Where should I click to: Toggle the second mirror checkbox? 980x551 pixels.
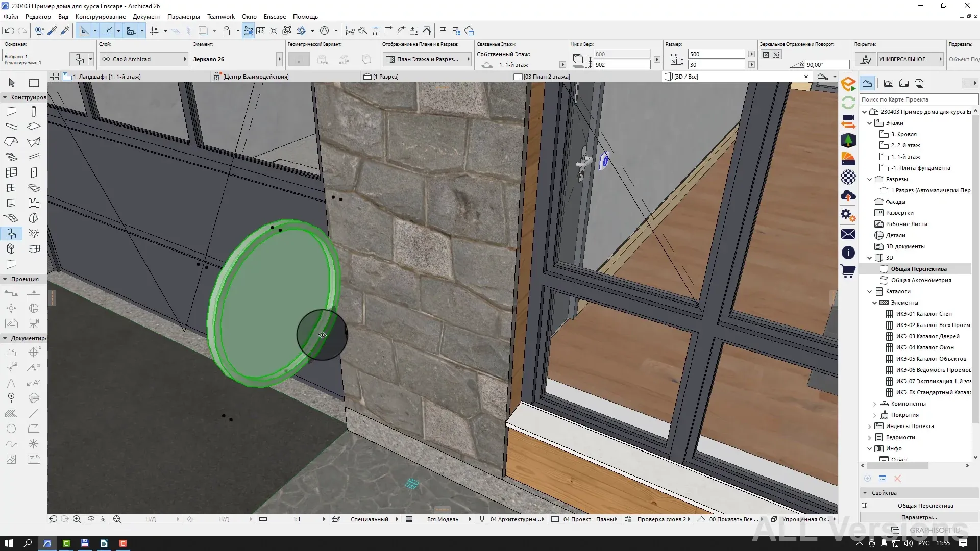click(776, 55)
